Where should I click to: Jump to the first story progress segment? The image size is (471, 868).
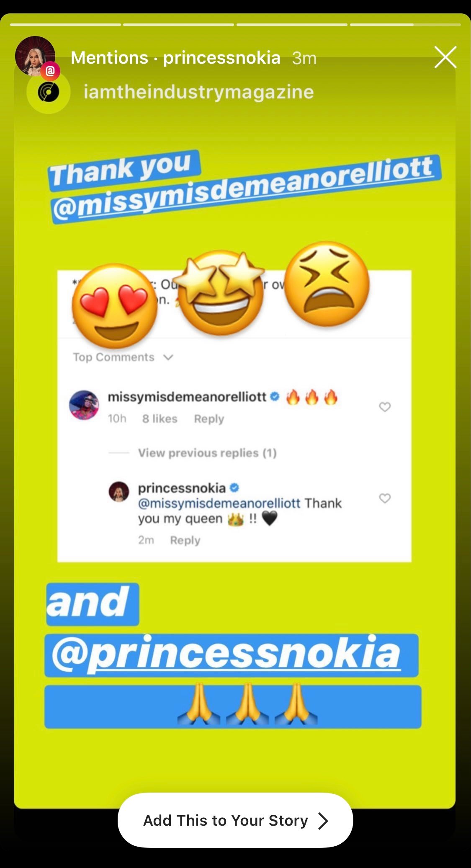(x=65, y=25)
